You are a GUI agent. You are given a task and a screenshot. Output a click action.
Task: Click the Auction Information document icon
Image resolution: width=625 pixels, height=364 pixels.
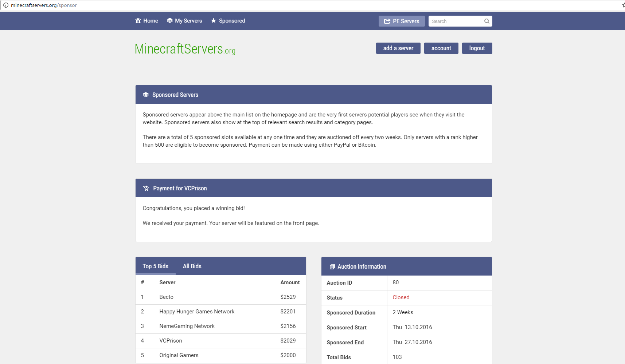coord(332,267)
